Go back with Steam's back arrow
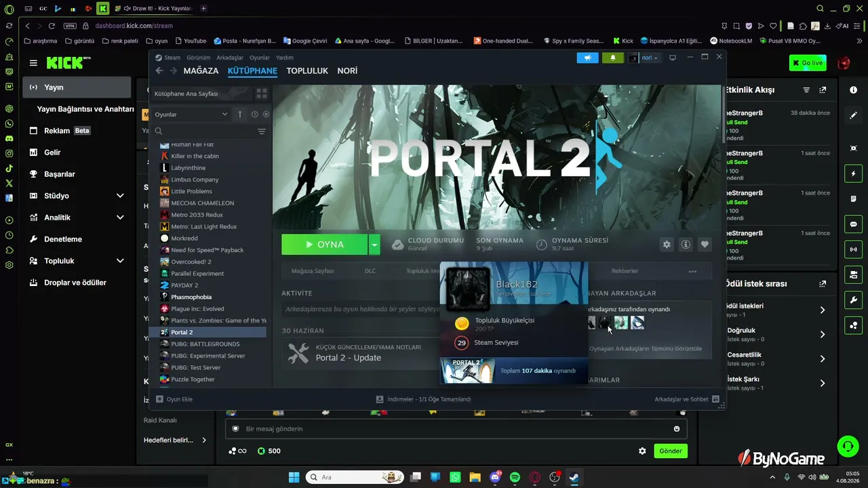This screenshot has height=488, width=868. [x=159, y=70]
